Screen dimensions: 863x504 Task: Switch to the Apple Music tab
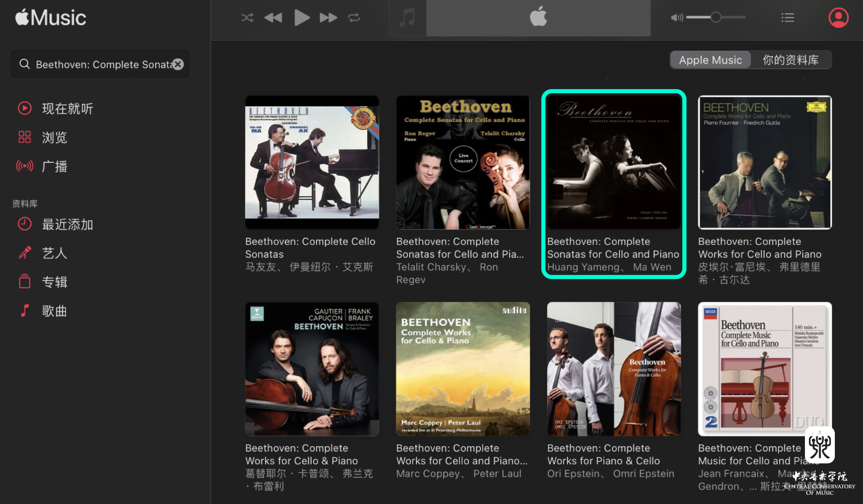click(x=711, y=60)
